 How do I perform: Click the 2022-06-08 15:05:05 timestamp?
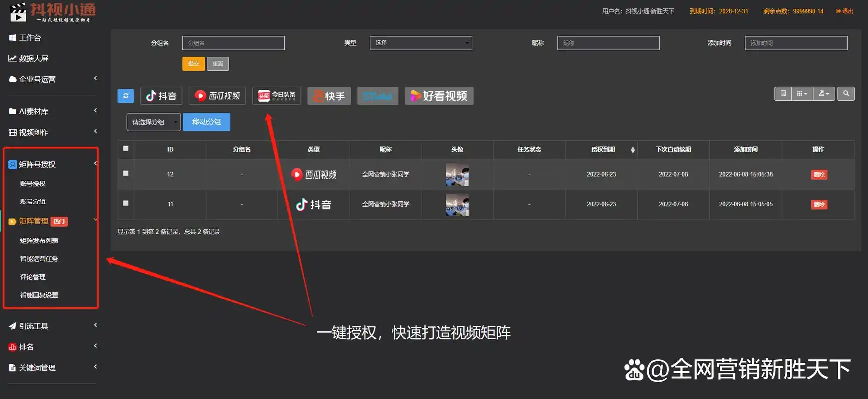(x=746, y=204)
